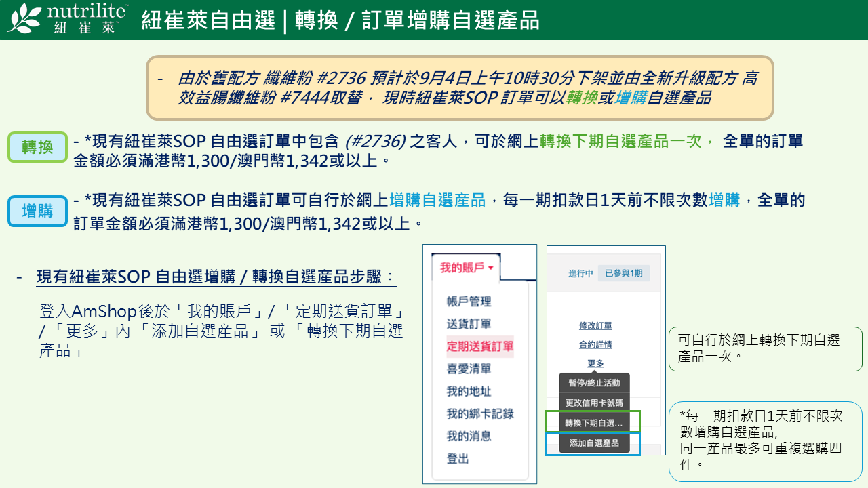Click note 同一產品最多可重複選購四件
Screen dimensions: 868x488
[761, 457]
